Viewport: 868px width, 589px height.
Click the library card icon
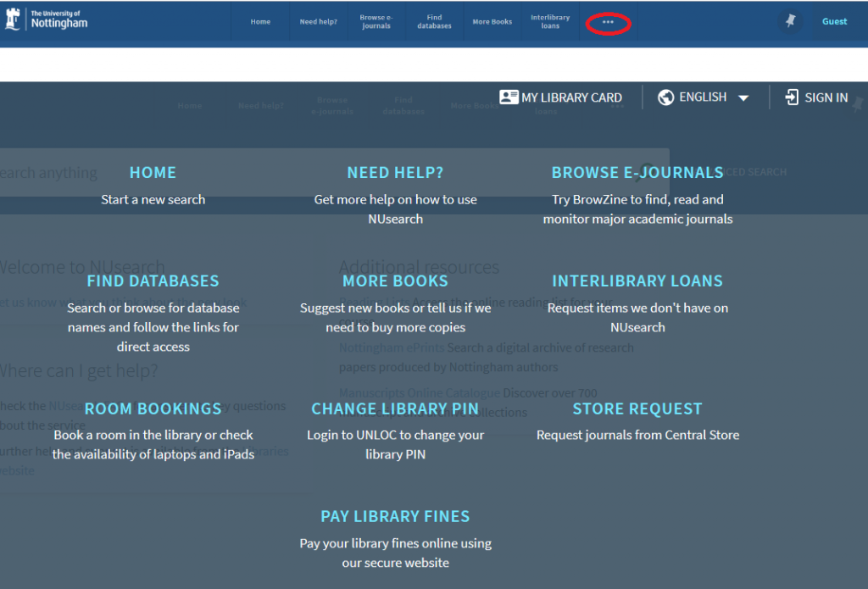click(509, 97)
